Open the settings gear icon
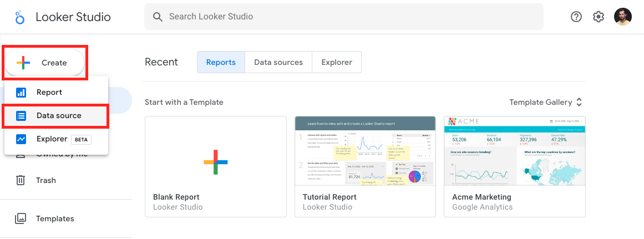Image resolution: width=644 pixels, height=239 pixels. point(598,17)
